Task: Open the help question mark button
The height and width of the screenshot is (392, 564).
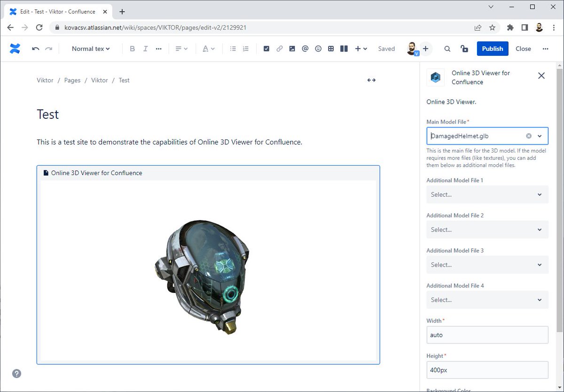Action: point(16,374)
